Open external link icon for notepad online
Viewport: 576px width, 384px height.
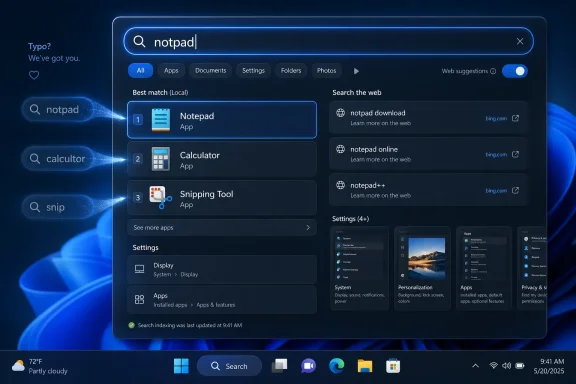[x=515, y=154]
